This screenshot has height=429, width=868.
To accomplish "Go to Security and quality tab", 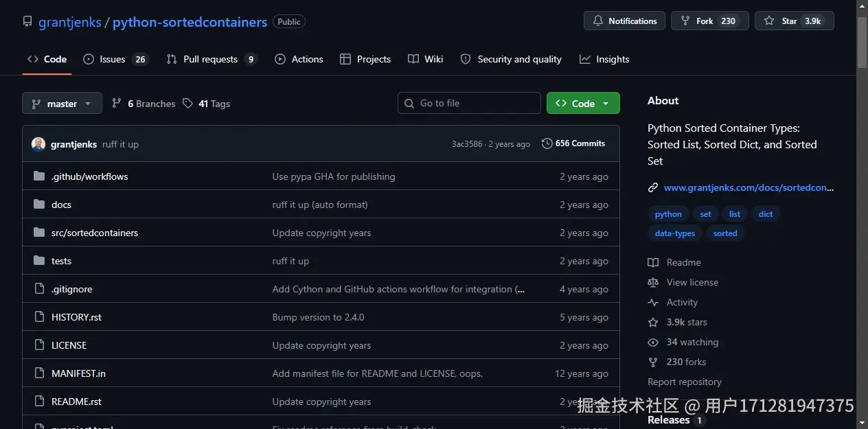I will (511, 59).
